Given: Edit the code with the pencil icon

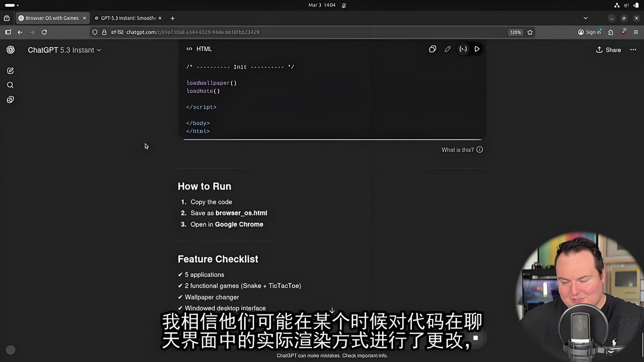Looking at the screenshot, I should tap(447, 49).
